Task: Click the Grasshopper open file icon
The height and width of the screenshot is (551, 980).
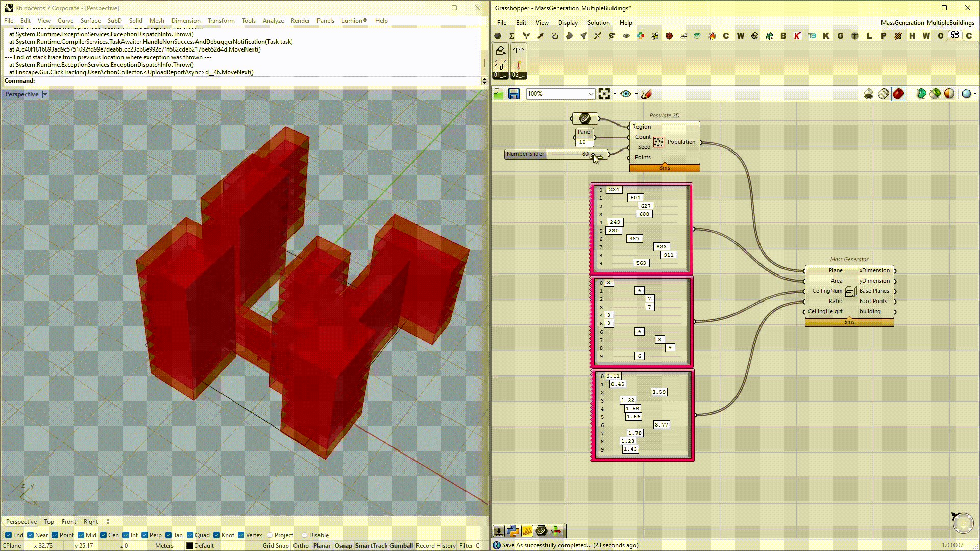Action: point(499,94)
